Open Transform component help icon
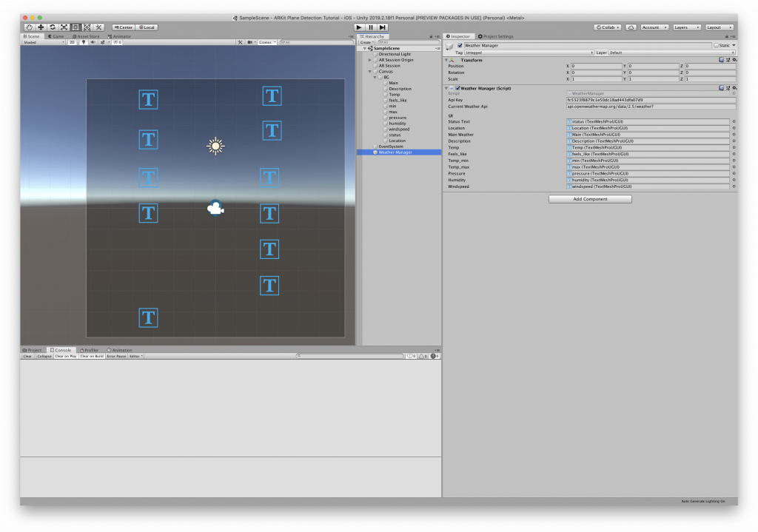 pos(721,60)
